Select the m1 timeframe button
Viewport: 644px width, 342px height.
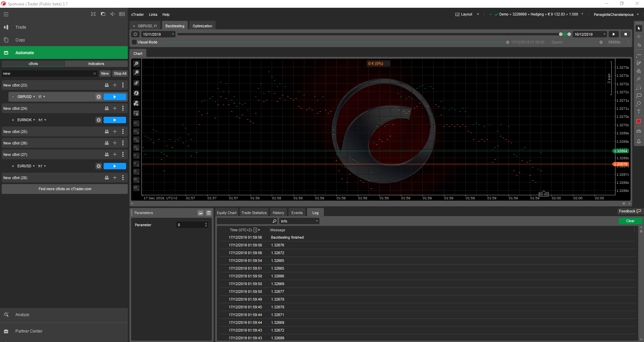[136, 124]
